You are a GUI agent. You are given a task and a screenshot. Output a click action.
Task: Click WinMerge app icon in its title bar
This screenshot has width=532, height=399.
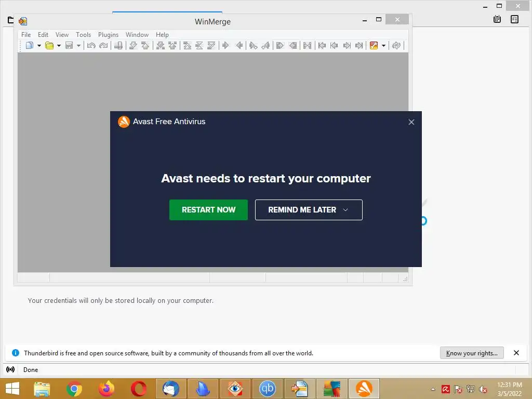point(23,21)
